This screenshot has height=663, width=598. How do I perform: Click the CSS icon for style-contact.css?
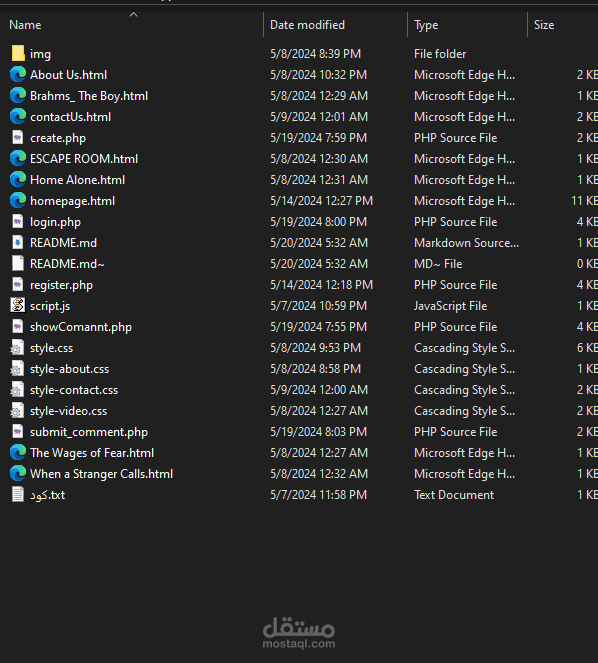coord(18,389)
